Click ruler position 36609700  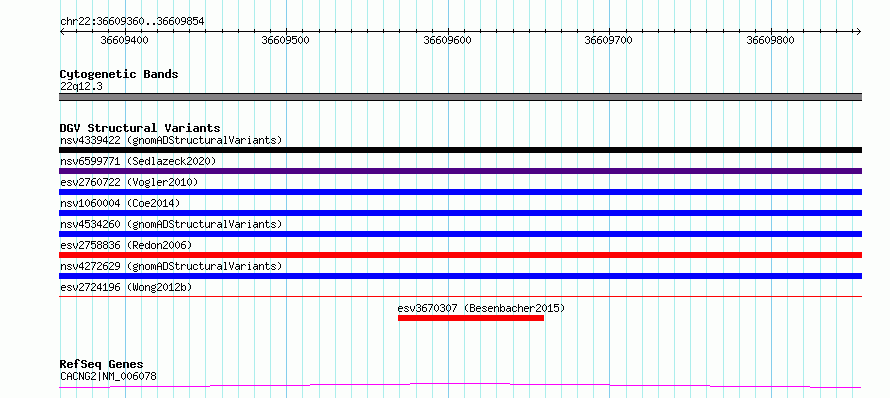[609, 41]
